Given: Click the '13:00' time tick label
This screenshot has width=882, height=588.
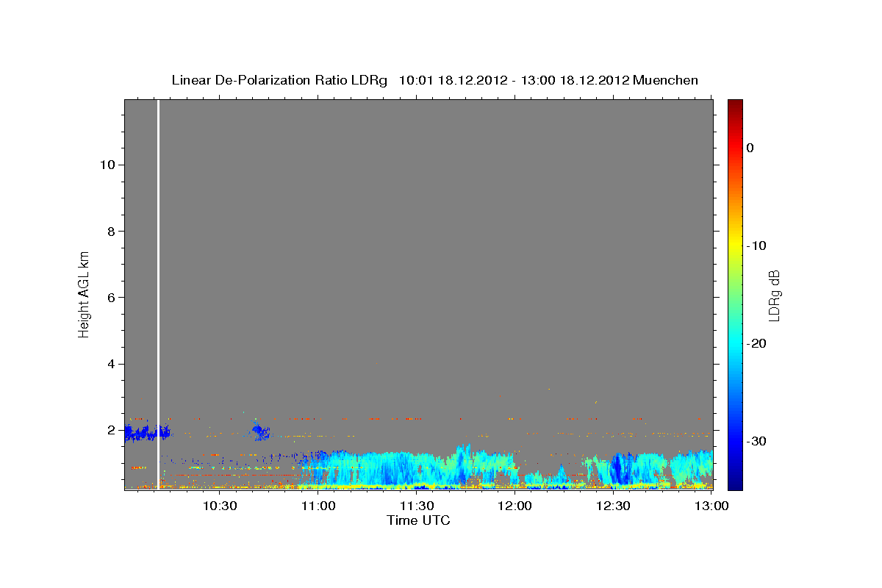Looking at the screenshot, I should (x=711, y=506).
